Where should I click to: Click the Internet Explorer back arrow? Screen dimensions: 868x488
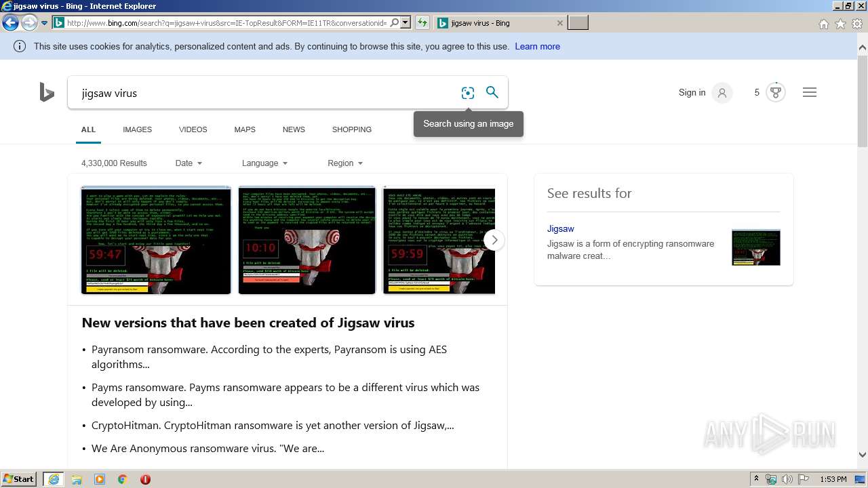10,23
